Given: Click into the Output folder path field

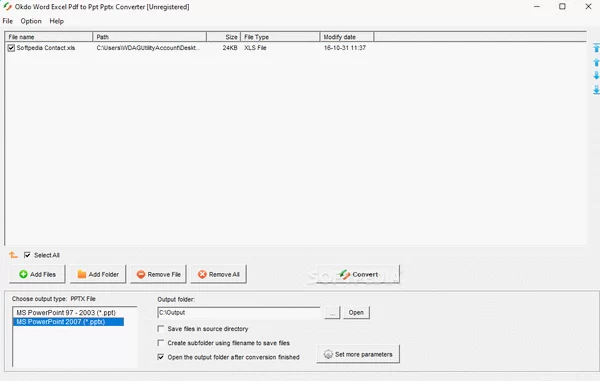Looking at the screenshot, I should [x=239, y=313].
